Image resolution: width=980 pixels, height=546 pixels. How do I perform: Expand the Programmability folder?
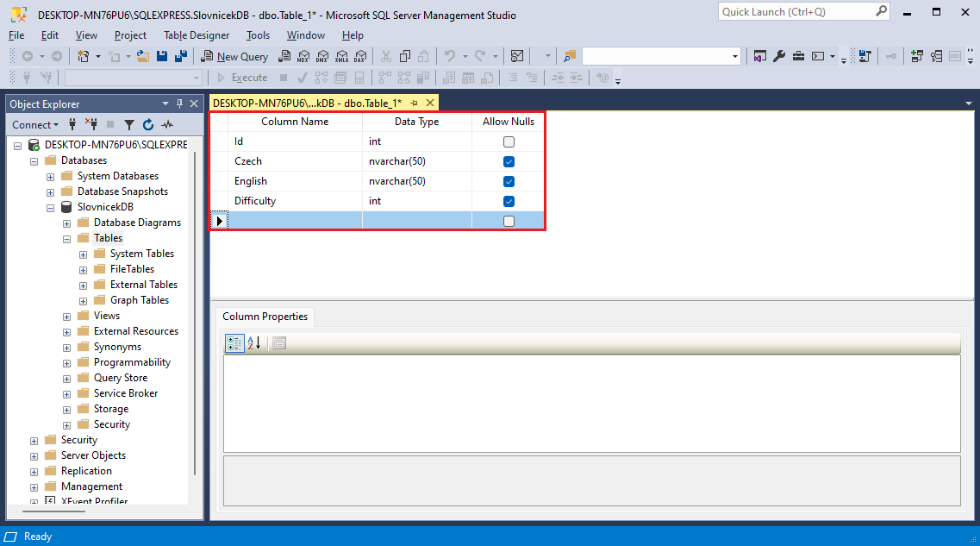click(67, 362)
